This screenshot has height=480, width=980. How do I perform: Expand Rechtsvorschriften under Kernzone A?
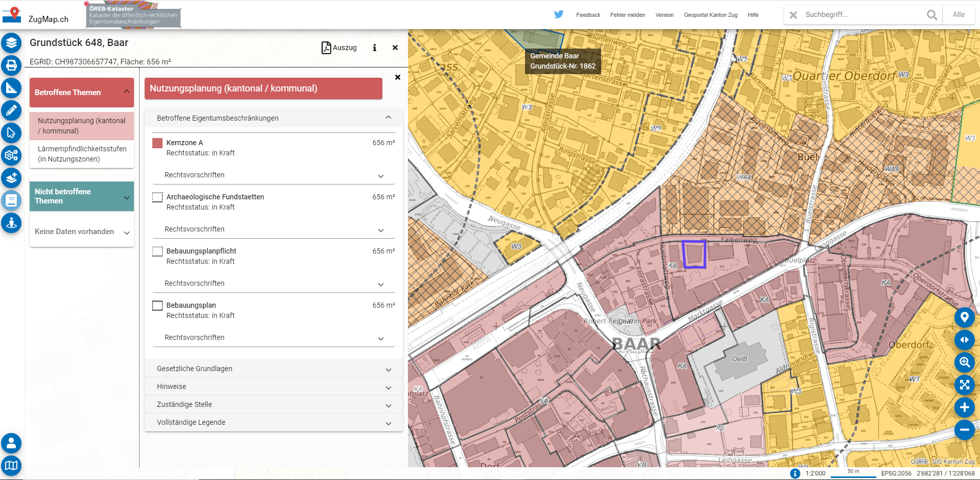274,175
